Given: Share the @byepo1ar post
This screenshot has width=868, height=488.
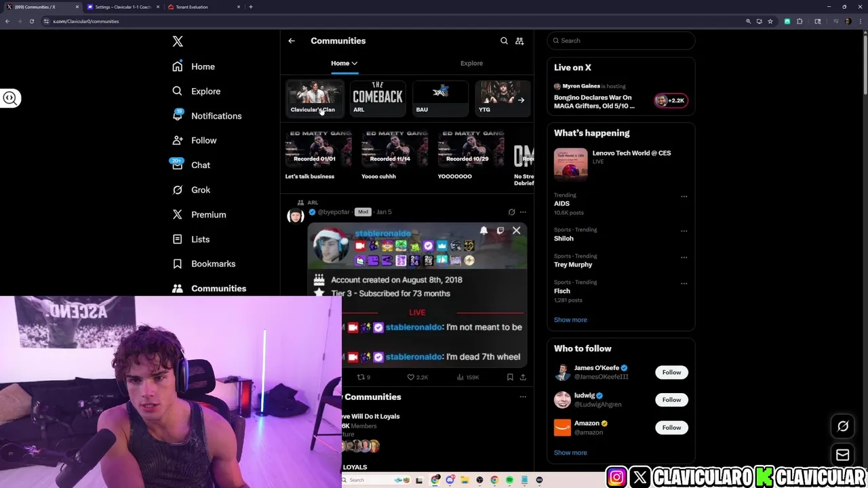Looking at the screenshot, I should (523, 377).
